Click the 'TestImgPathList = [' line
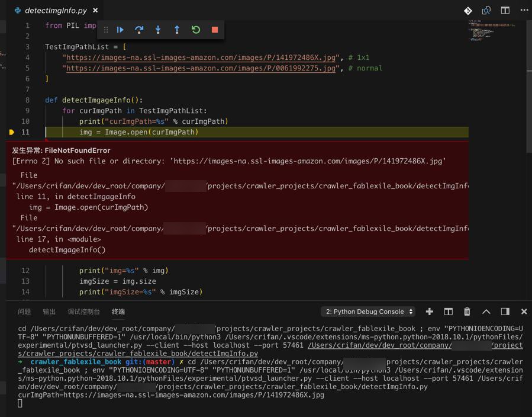Screen dimensions: 532x417 (85, 47)
